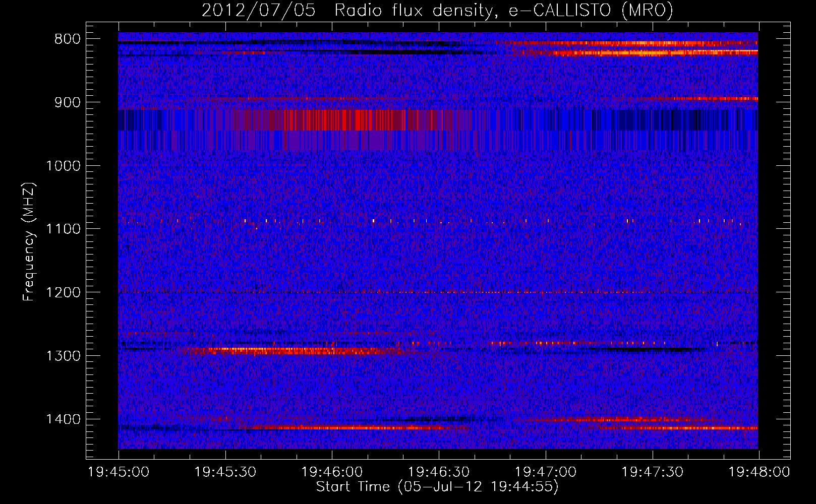The width and height of the screenshot is (816, 504).
Task: Click the 19:46:30 time tick label
Action: point(439,472)
